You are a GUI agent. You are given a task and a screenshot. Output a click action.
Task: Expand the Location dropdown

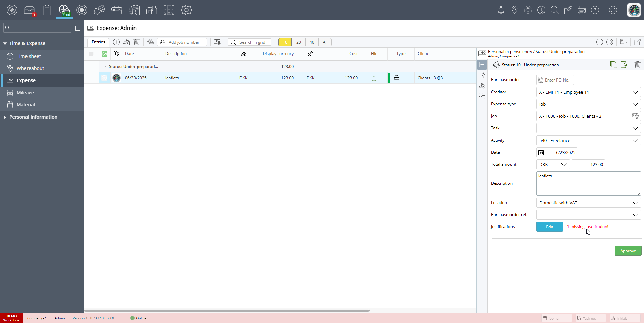click(635, 203)
